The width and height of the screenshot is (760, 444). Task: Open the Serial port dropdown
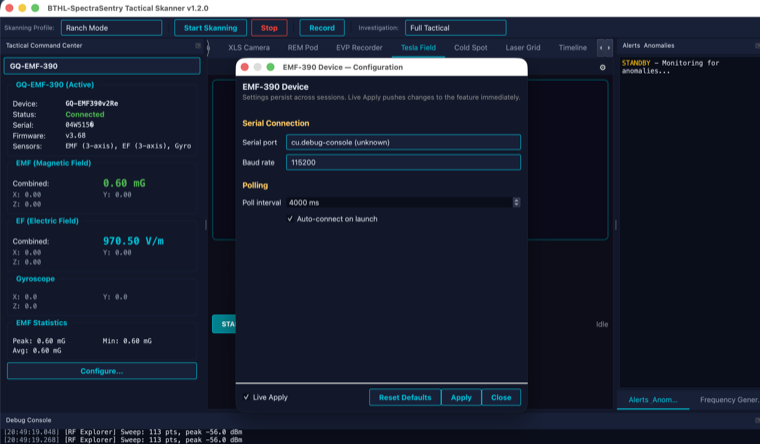pos(403,142)
